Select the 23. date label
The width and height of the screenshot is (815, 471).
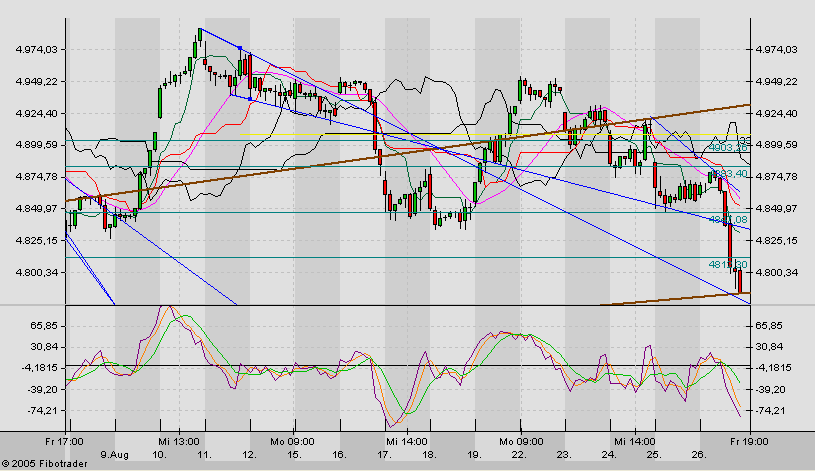(x=564, y=455)
